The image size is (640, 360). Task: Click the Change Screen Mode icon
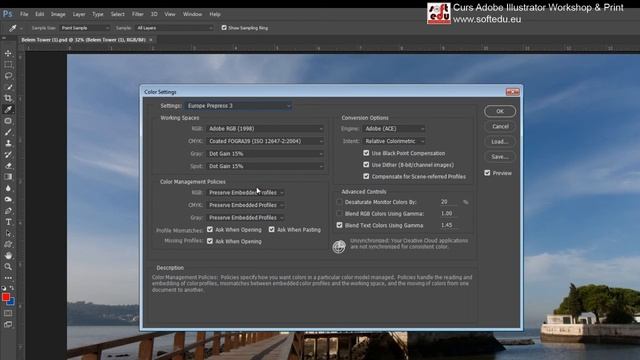(8, 325)
